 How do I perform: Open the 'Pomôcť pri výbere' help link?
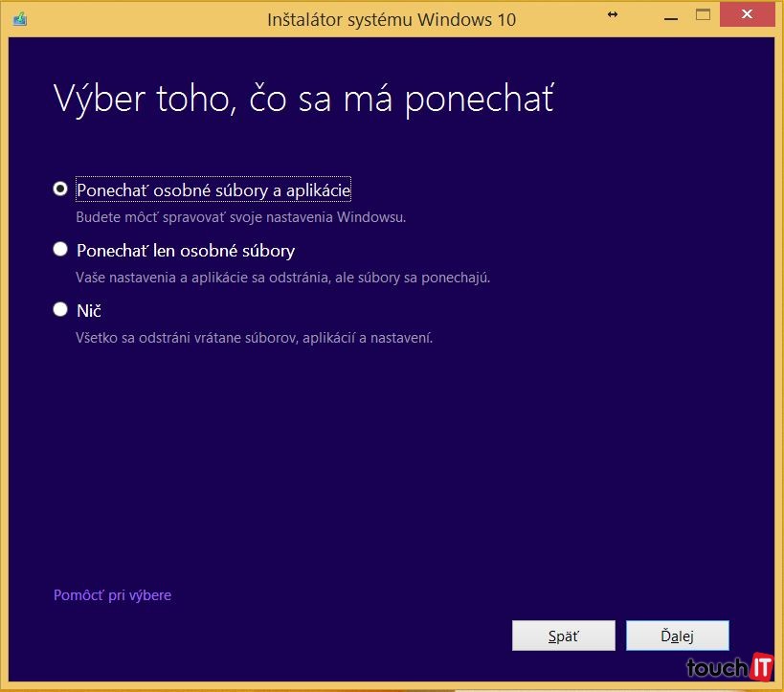(112, 595)
